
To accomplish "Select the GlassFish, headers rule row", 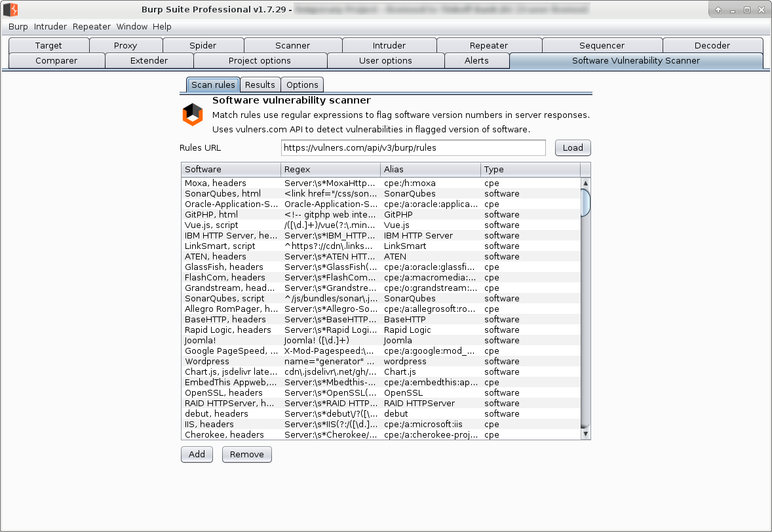I will [381, 267].
